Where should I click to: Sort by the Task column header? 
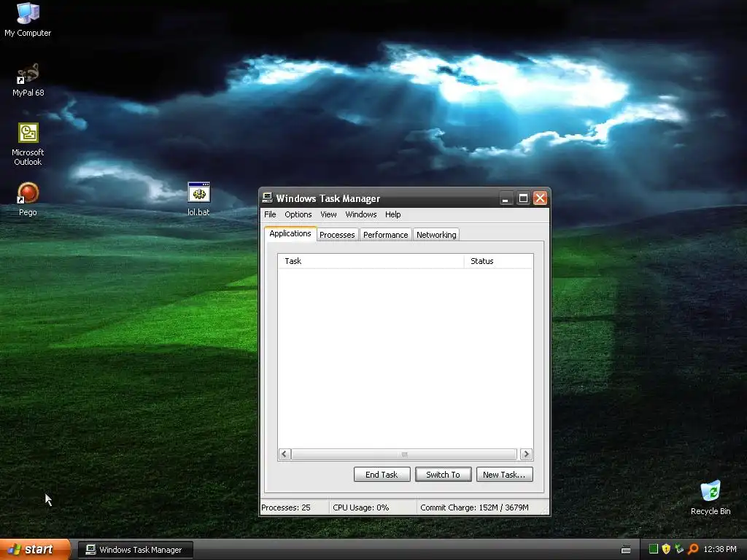tap(371, 261)
